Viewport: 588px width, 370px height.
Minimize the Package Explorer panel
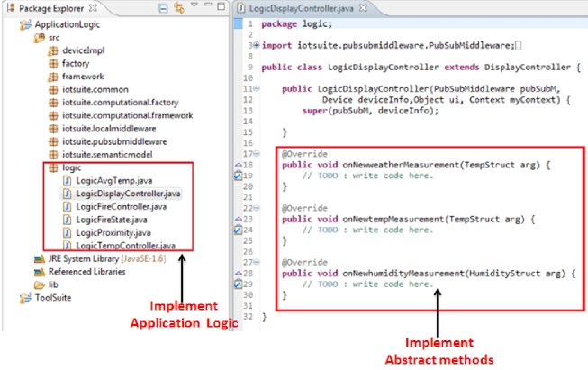(x=206, y=8)
